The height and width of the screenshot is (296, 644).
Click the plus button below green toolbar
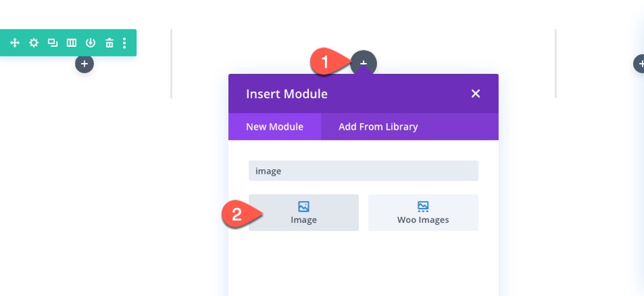click(84, 64)
